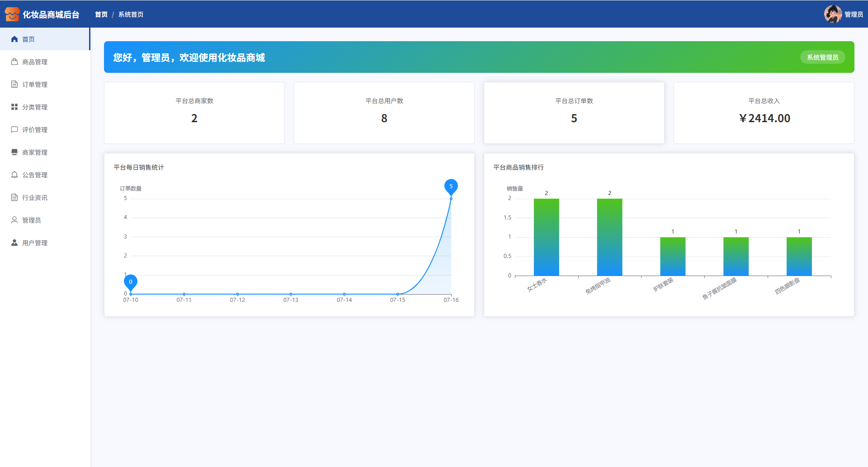The height and width of the screenshot is (467, 868).
Task: Click the store icon for 商家管理
Action: pos(14,152)
